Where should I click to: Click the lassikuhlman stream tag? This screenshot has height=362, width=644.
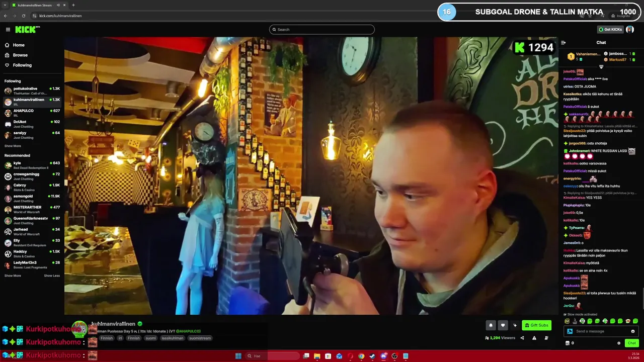click(x=173, y=338)
